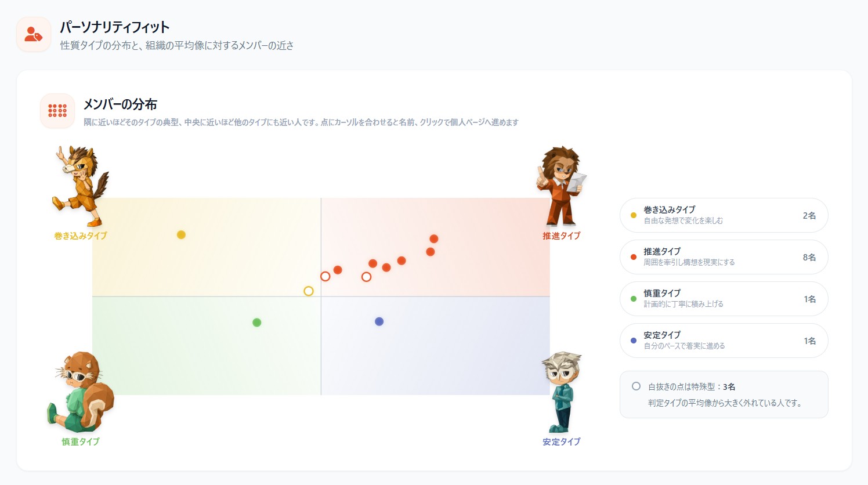Click the メンバーの分布 section heading
Screen dimensions: 868x485
pyautogui.click(x=120, y=104)
